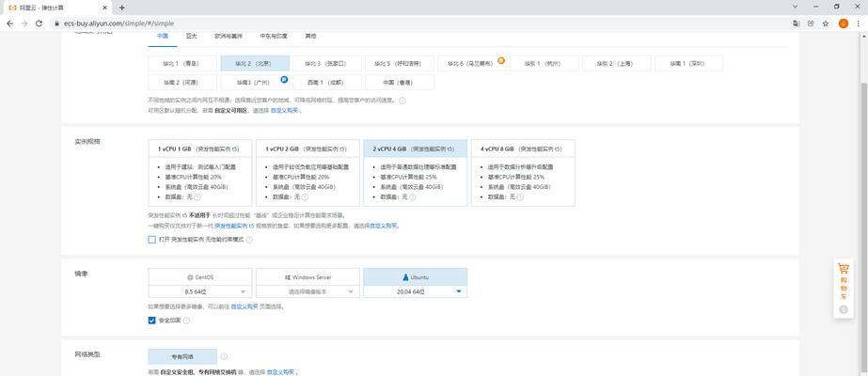
Task: Select region 华南 1 (深圳)
Action: tap(688, 63)
